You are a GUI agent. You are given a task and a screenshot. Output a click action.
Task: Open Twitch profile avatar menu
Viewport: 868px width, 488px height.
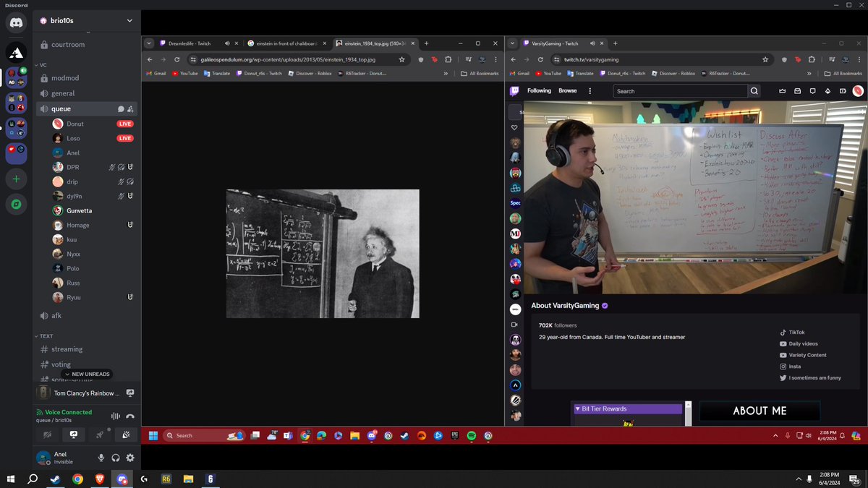click(858, 91)
